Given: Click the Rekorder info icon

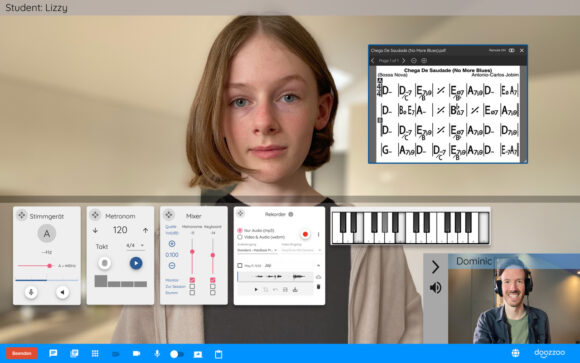Looking at the screenshot, I should (x=291, y=214).
